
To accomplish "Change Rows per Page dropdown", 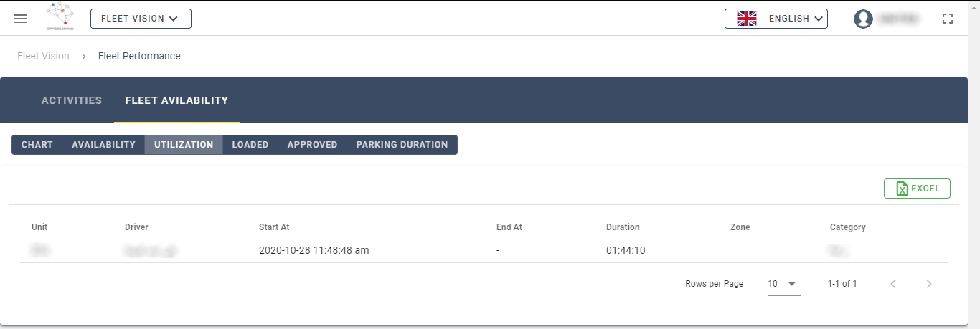I will tap(783, 284).
